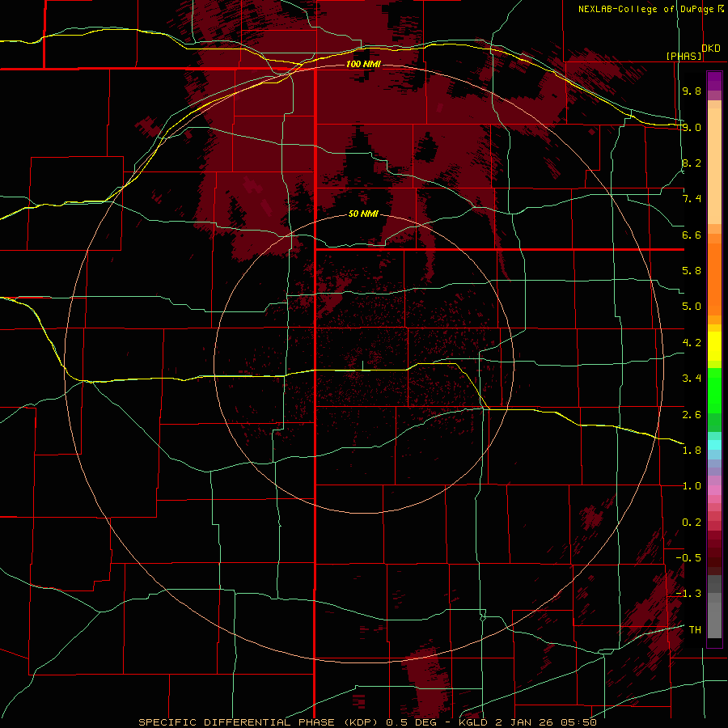This screenshot has height=728, width=728.
Task: Click the 1.0 scale value
Action: click(692, 486)
